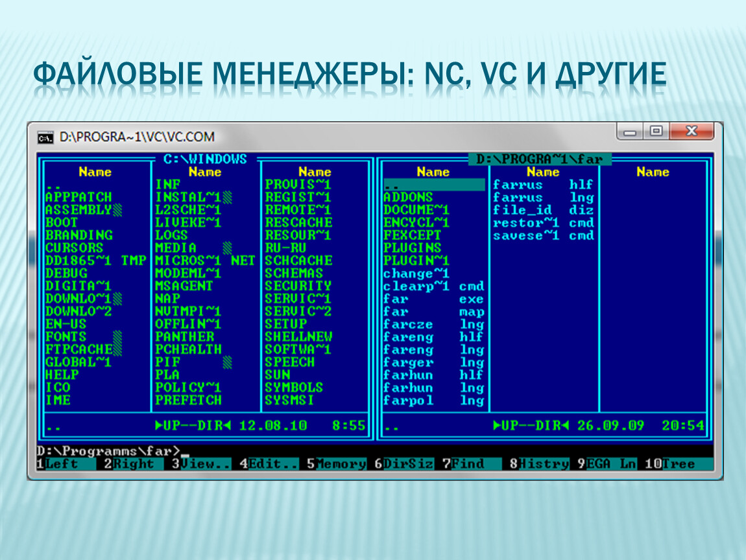The width and height of the screenshot is (746, 560).
Task: Select the DD1865~1 TMP entry
Action: [x=95, y=261]
